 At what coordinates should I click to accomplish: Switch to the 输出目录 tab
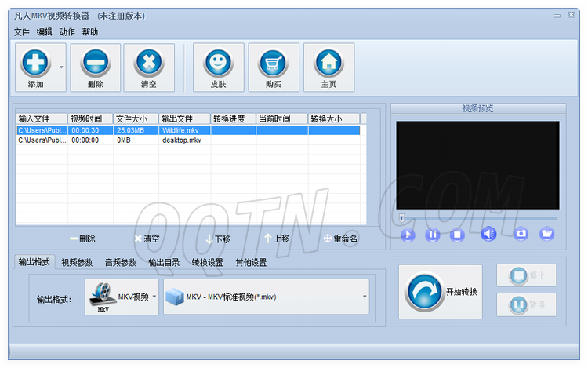[164, 262]
